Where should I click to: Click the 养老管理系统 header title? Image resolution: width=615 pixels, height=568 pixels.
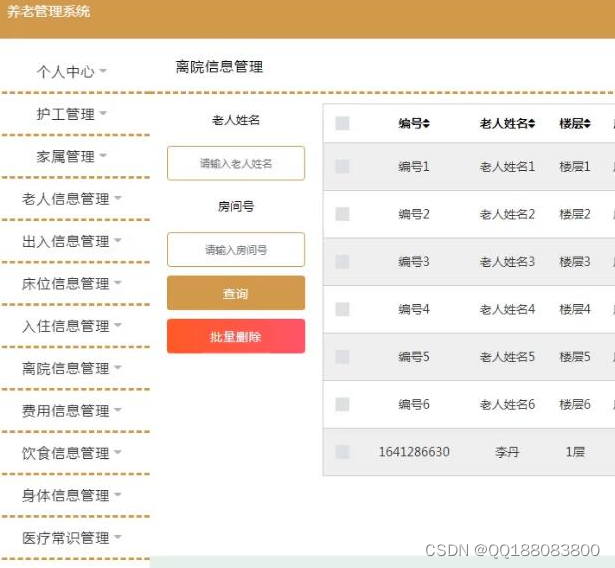point(49,11)
